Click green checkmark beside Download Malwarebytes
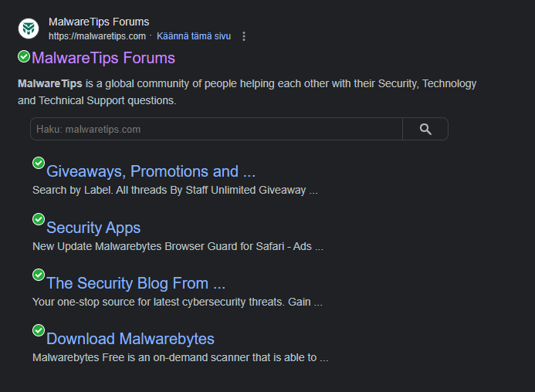The image size is (535, 392). click(39, 330)
